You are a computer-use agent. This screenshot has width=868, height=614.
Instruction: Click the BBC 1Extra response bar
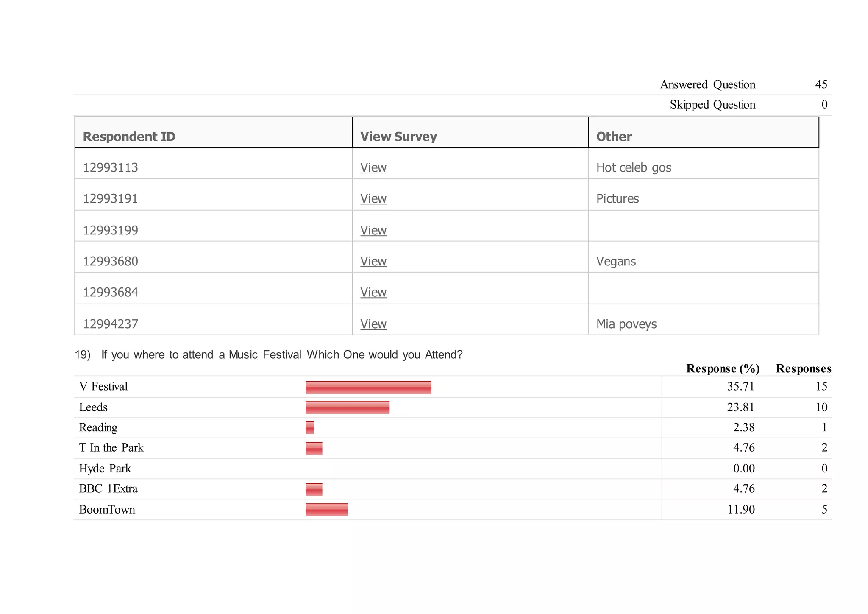[x=314, y=489]
